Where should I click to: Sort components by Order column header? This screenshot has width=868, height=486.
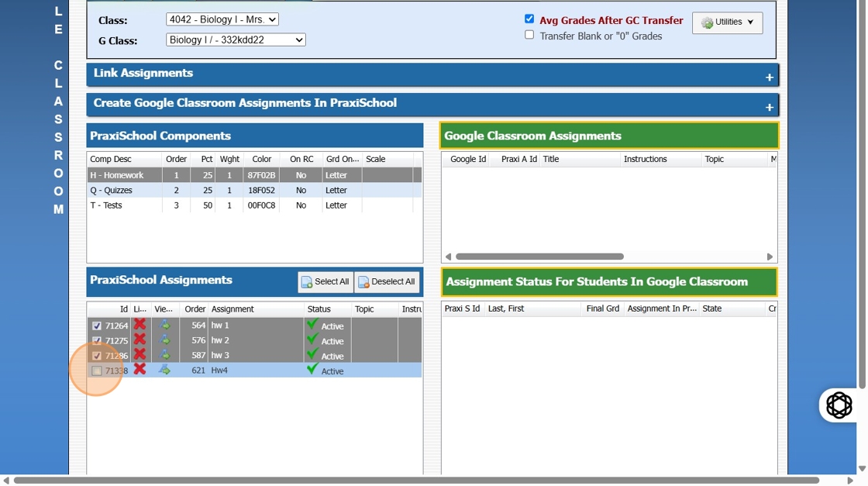[x=176, y=159]
